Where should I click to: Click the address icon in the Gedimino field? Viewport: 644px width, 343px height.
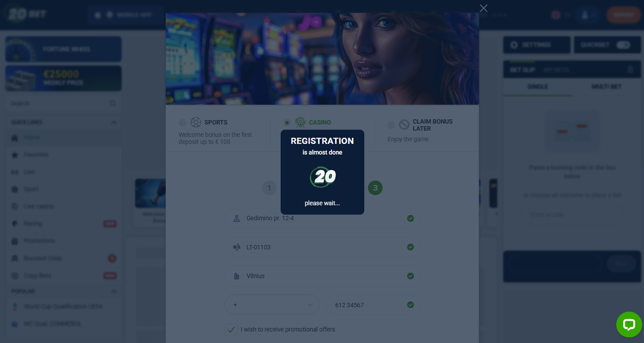(x=237, y=218)
